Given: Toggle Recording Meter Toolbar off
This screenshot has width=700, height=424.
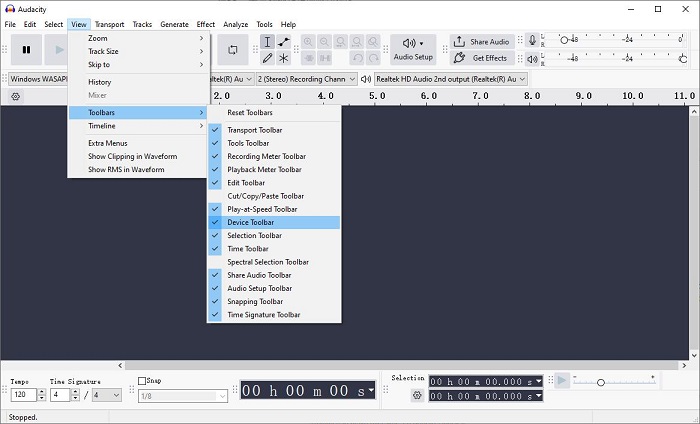Looking at the screenshot, I should click(x=274, y=156).
